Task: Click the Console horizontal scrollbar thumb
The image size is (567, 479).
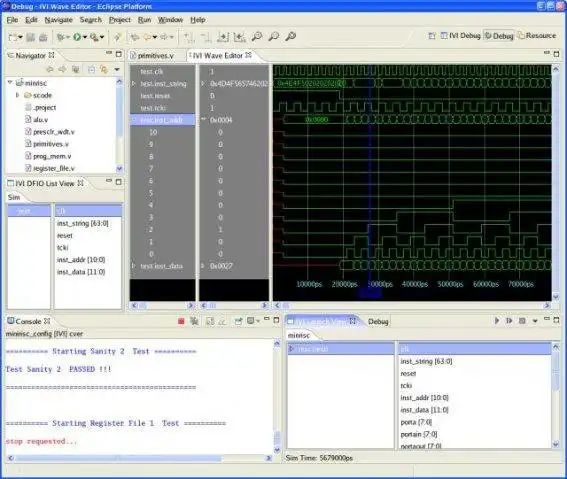Action: click(x=119, y=458)
